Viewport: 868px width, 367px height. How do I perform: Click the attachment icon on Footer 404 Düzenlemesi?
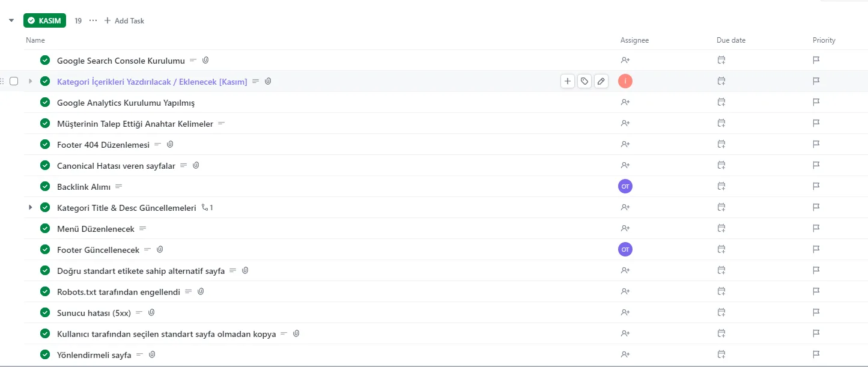pyautogui.click(x=170, y=144)
